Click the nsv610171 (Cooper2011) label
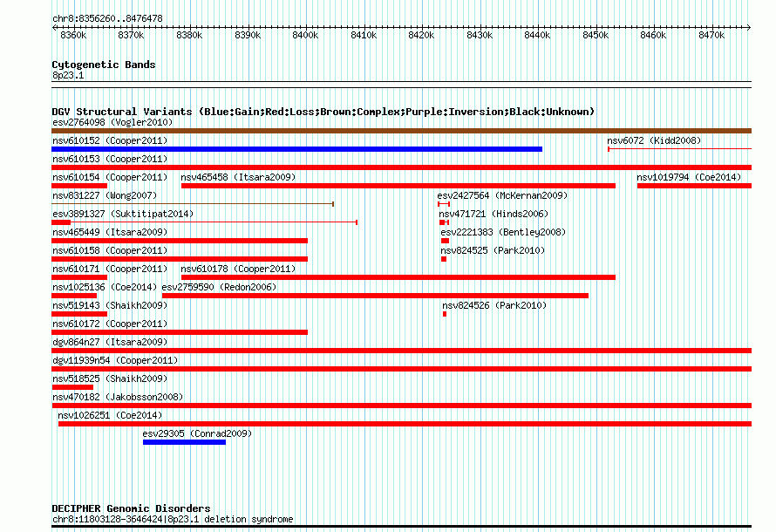 click(x=110, y=269)
